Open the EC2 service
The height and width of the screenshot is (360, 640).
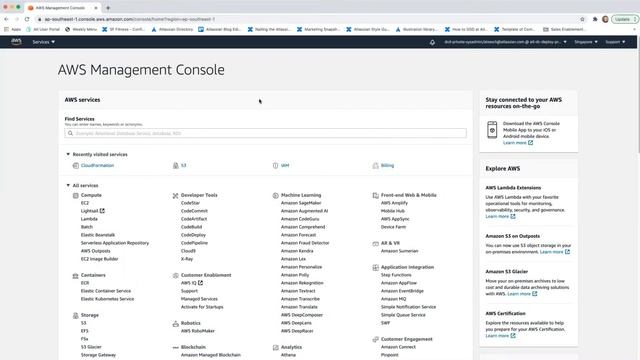coord(84,203)
